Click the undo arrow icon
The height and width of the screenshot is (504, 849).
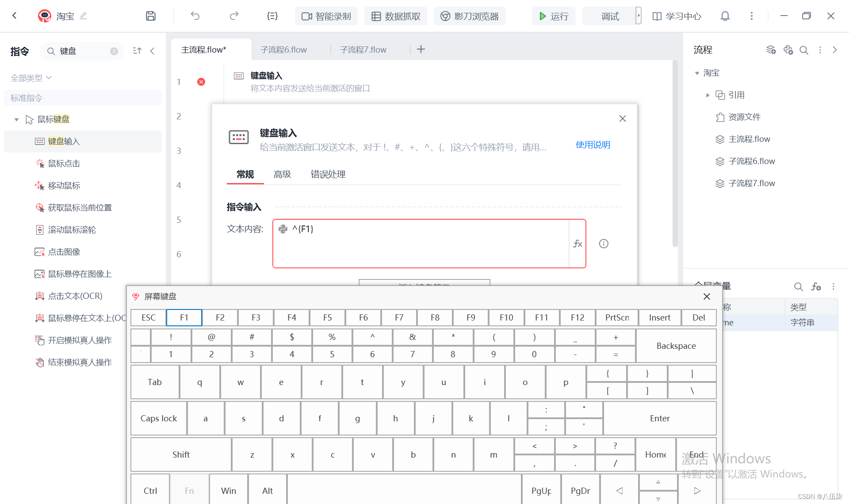pos(195,16)
